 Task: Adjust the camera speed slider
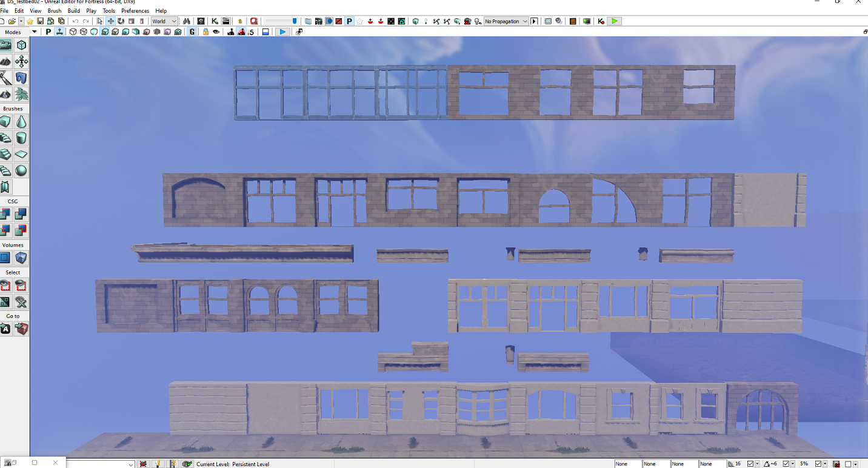(x=281, y=21)
